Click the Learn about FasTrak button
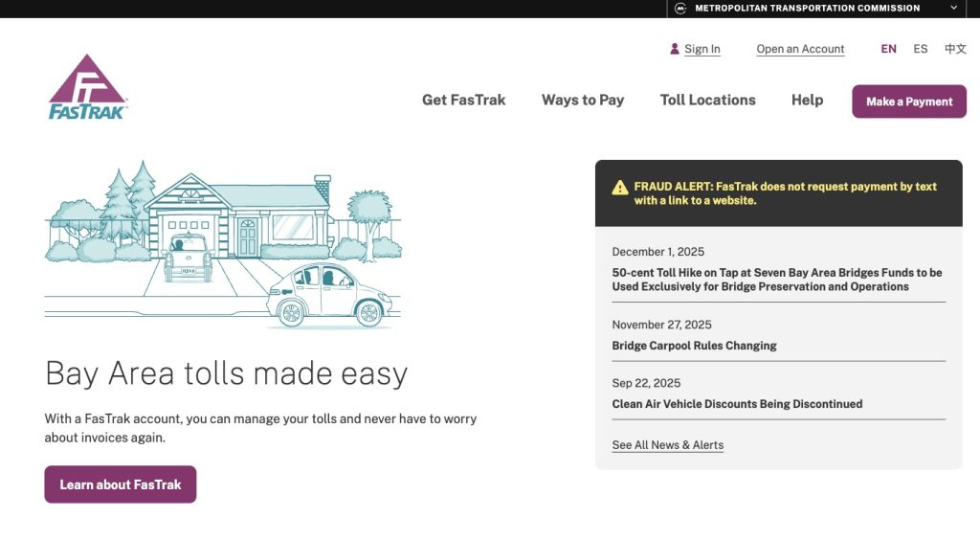Image resolution: width=980 pixels, height=540 pixels. point(120,484)
